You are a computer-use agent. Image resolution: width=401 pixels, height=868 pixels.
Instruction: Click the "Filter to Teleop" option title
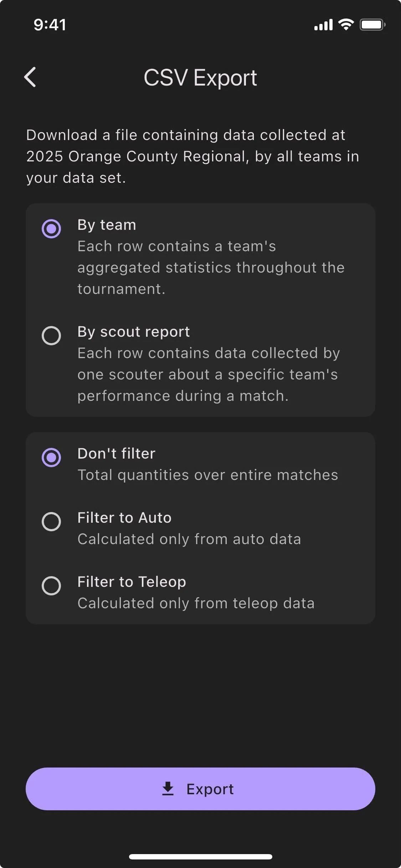[132, 582]
